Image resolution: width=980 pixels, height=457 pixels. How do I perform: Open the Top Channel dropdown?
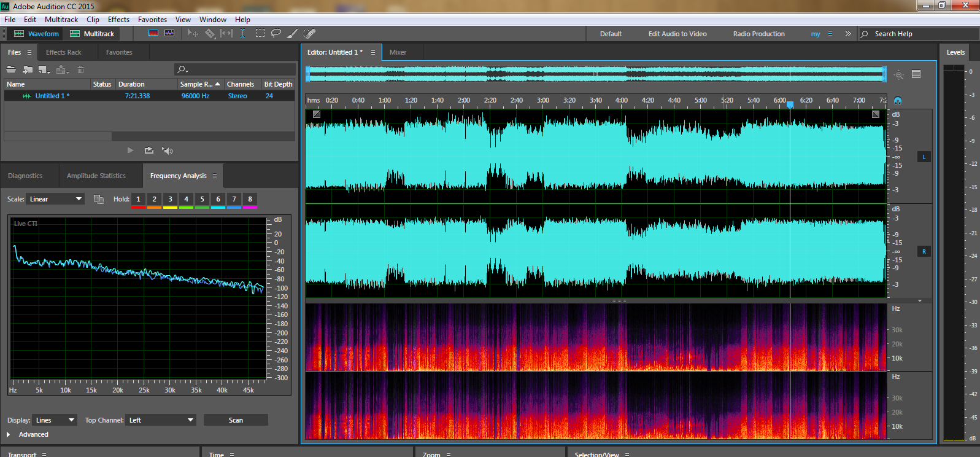click(161, 420)
